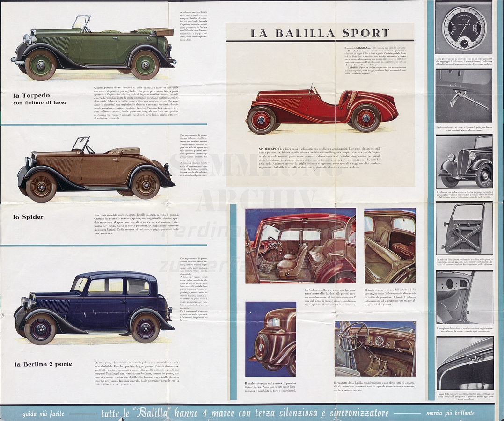Select the fuel tap lever photo
504x421 pixels.
(464, 95)
